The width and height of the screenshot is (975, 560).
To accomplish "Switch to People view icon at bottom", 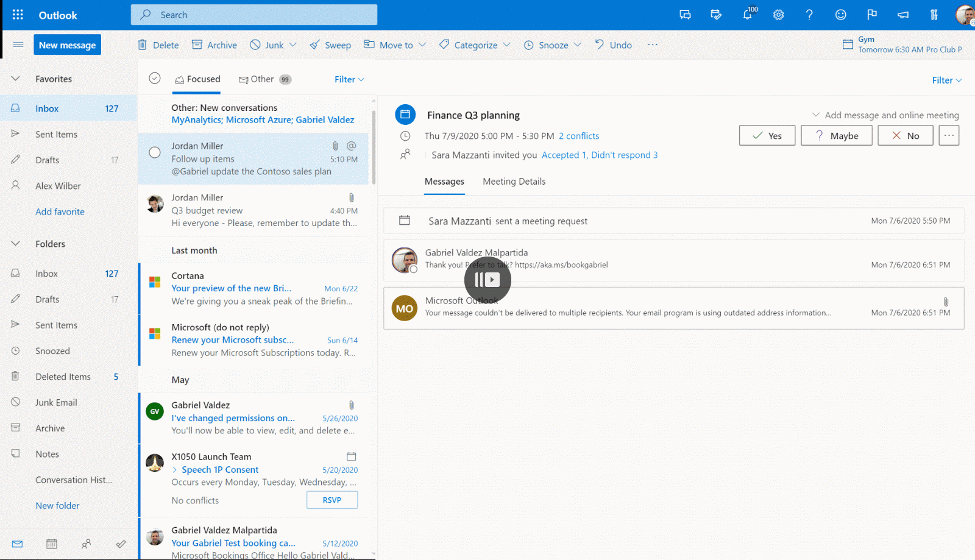I will coord(87,544).
